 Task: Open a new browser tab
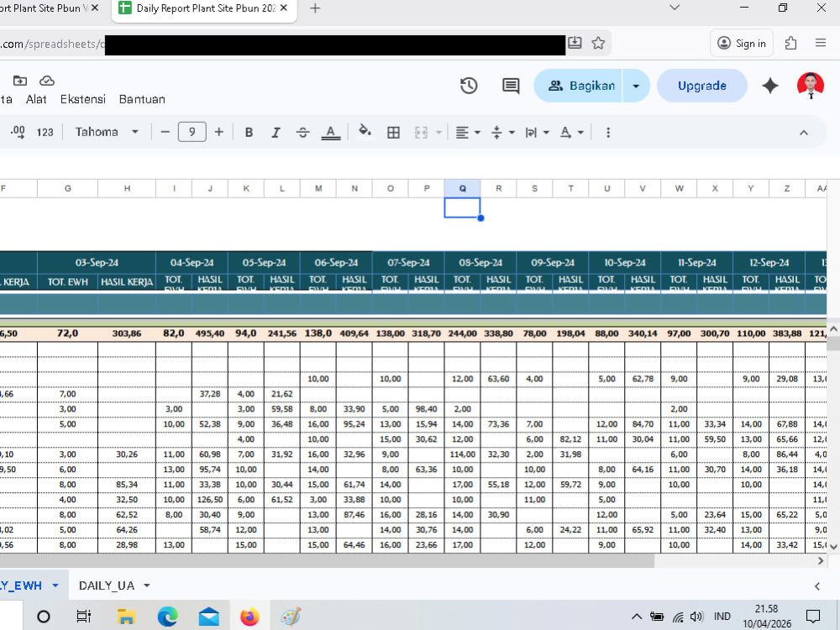coord(315,8)
